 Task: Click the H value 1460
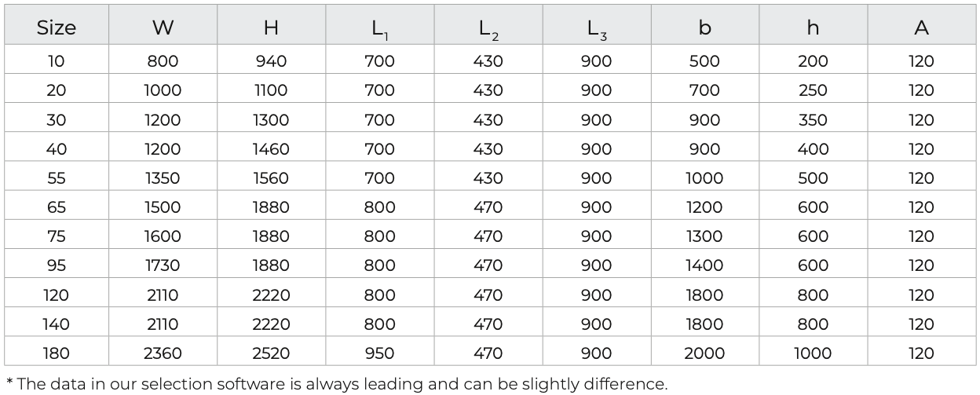pyautogui.click(x=271, y=149)
